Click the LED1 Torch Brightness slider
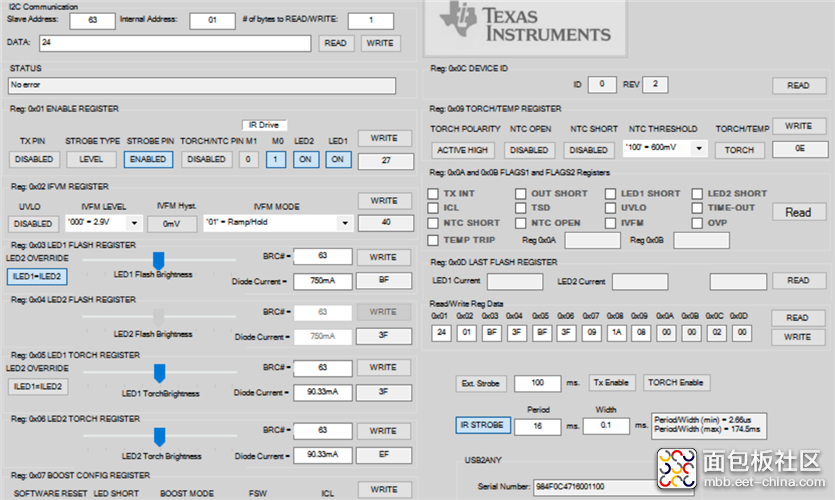The image size is (835, 500). (159, 373)
